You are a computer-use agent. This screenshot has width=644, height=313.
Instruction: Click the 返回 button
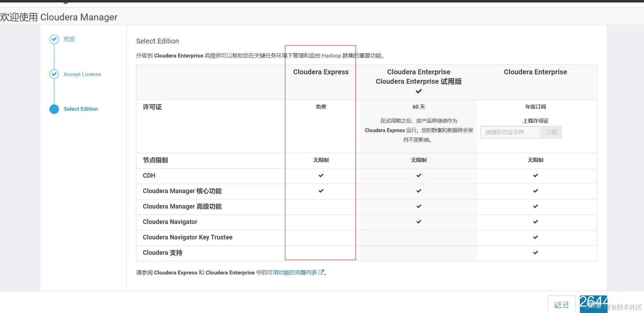[561, 304]
